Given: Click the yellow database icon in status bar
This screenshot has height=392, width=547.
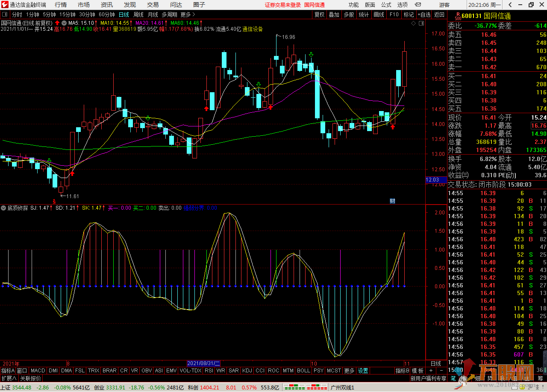Looking at the screenshot, I should [522, 387].
